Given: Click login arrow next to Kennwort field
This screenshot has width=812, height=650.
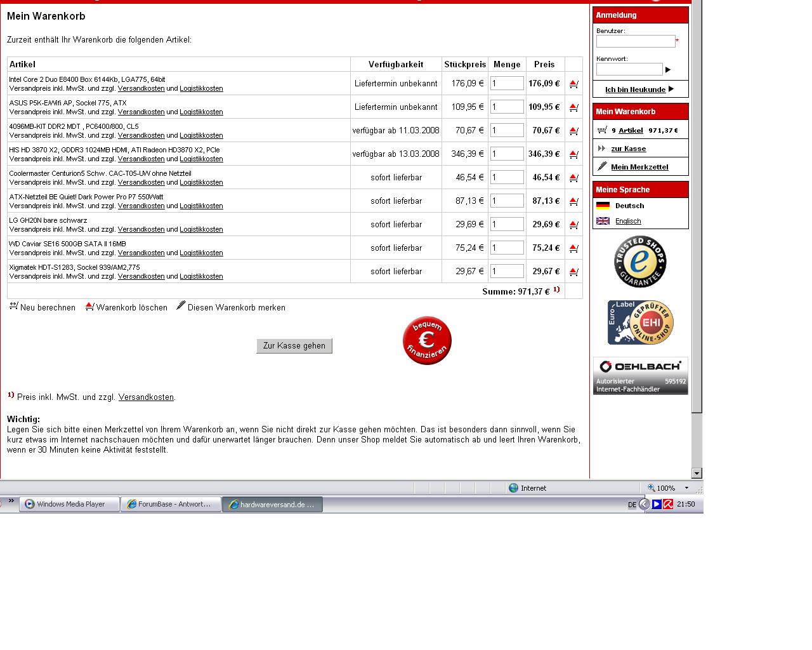Looking at the screenshot, I should (668, 70).
